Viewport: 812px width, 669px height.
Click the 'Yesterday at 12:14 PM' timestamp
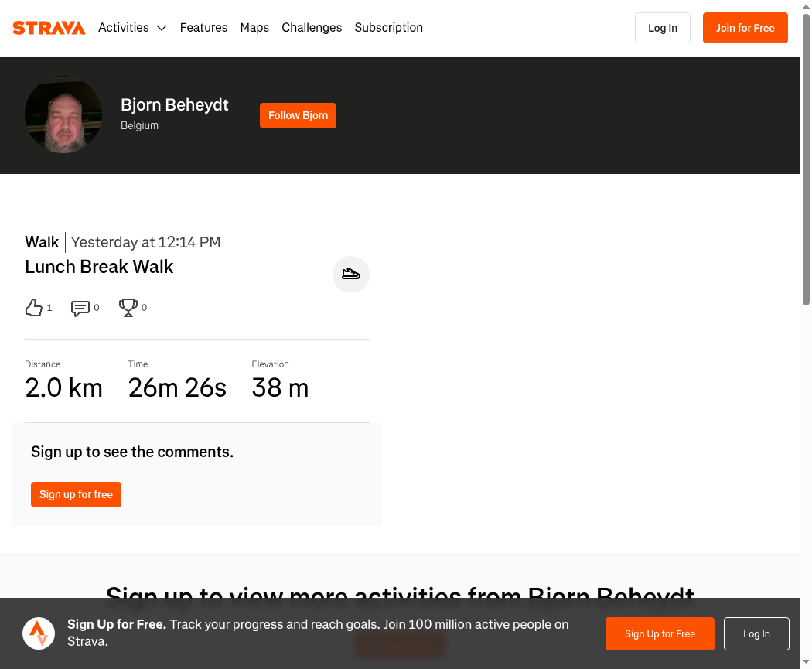(x=145, y=242)
